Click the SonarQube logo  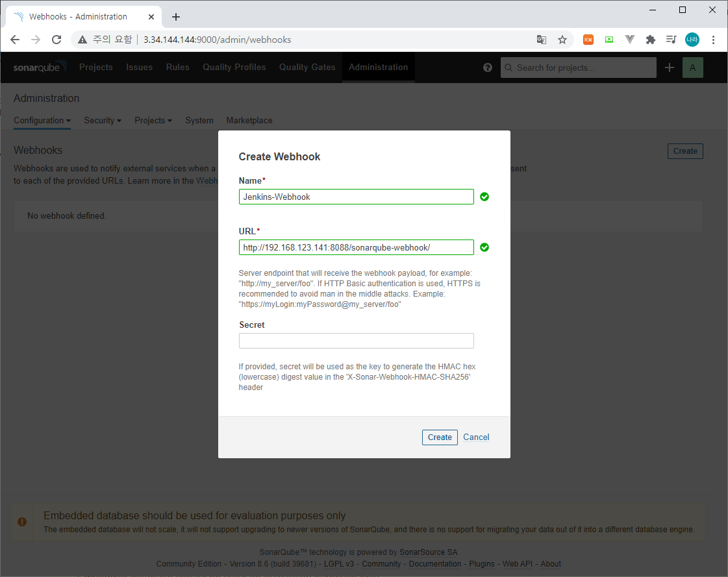click(x=40, y=67)
